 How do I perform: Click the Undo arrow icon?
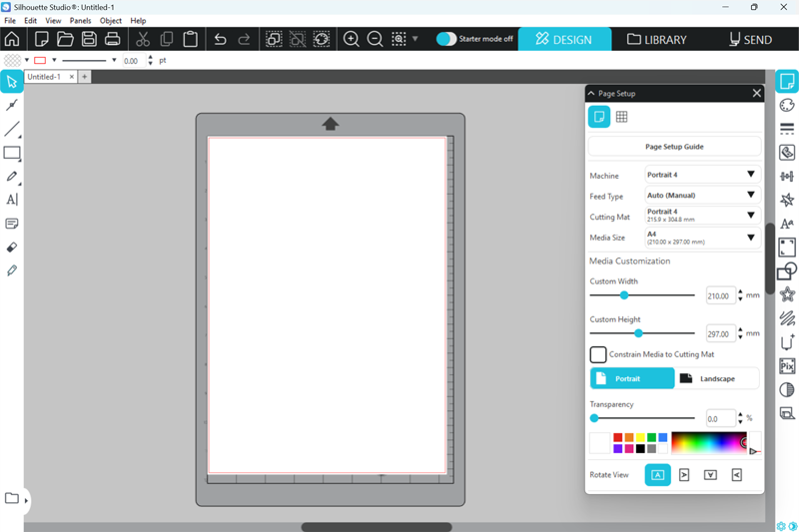pyautogui.click(x=220, y=39)
